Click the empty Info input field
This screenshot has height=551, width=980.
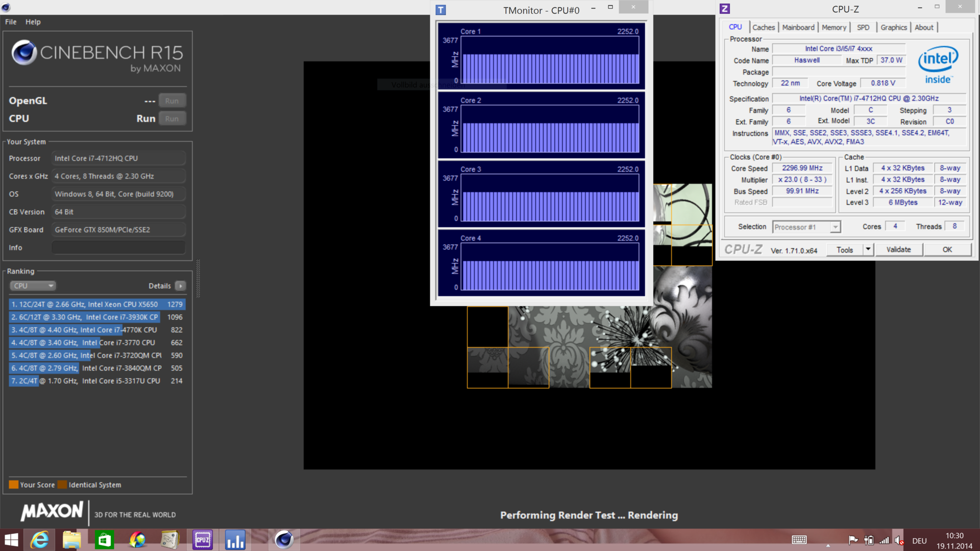coord(118,247)
